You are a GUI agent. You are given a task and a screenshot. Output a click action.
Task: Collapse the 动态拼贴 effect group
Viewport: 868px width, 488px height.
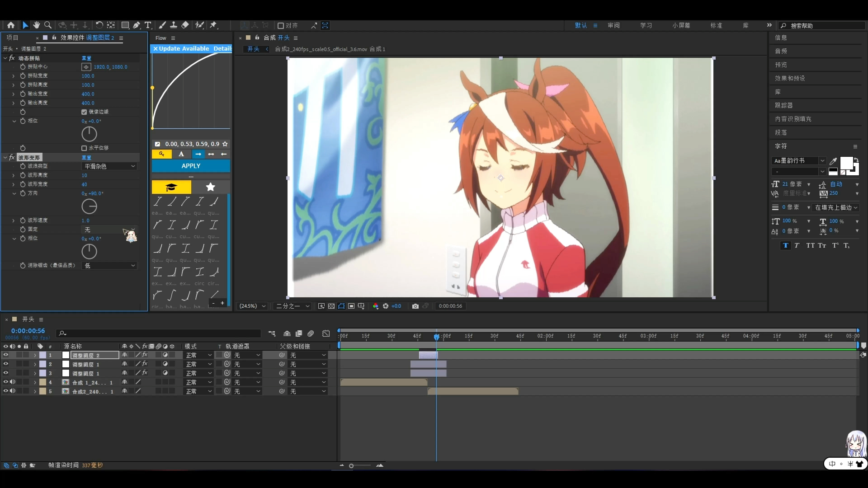pyautogui.click(x=5, y=58)
